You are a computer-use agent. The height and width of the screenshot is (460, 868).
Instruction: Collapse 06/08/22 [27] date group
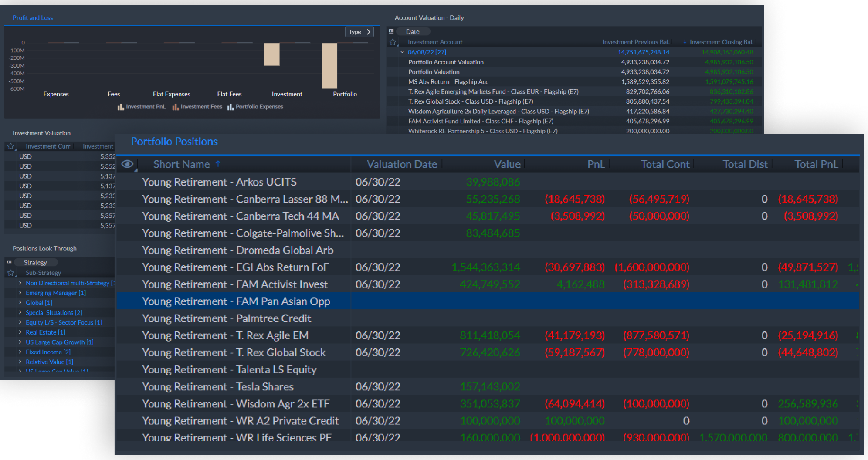click(402, 52)
